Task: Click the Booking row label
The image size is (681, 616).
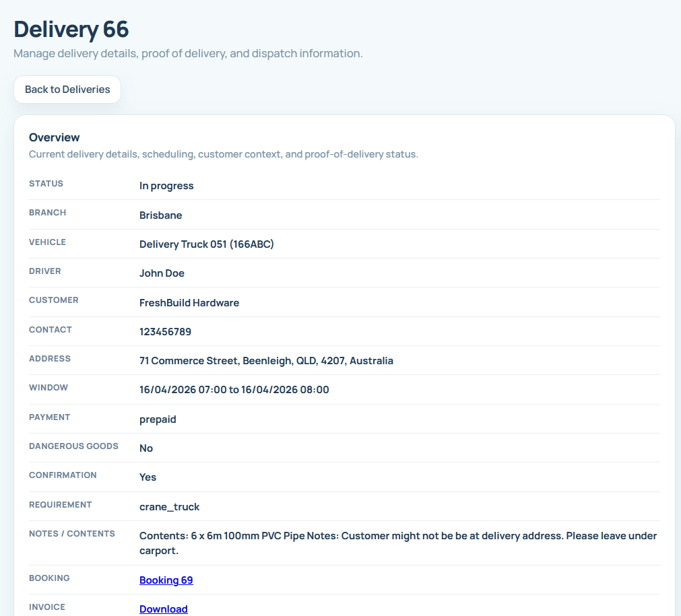Action: pos(47,578)
